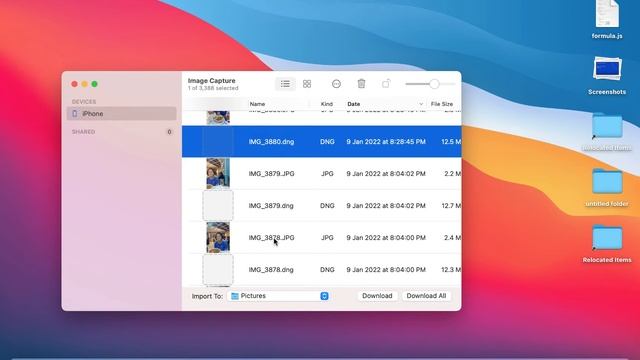Select the IMG_3879.JPG file name
640x360 pixels.
point(271,173)
